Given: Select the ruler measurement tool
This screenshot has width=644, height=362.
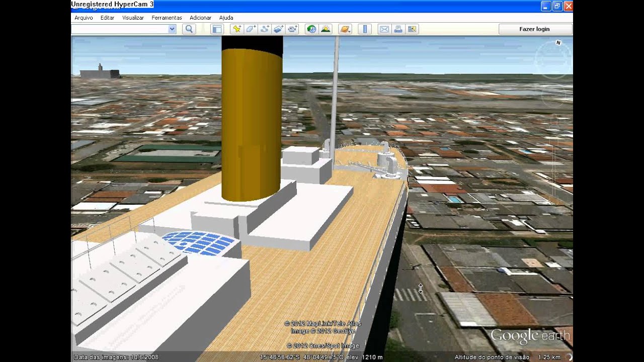Looking at the screenshot, I should 365,29.
